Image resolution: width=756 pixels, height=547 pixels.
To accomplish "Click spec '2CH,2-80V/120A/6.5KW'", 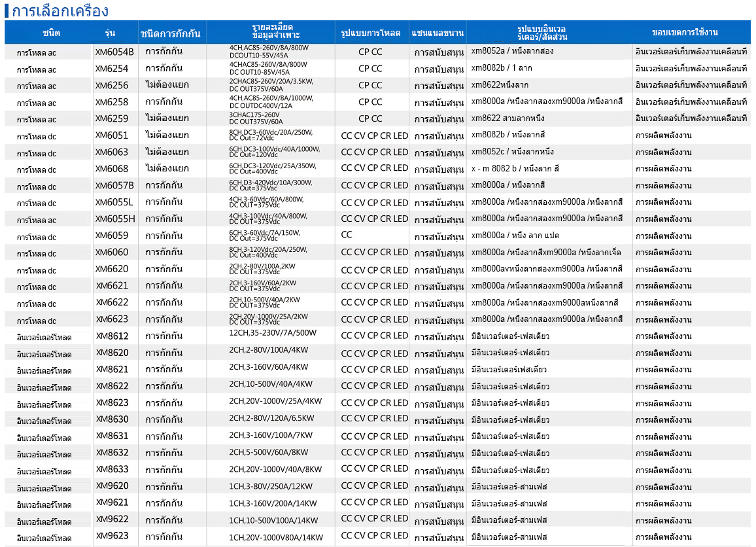I will (x=271, y=417).
